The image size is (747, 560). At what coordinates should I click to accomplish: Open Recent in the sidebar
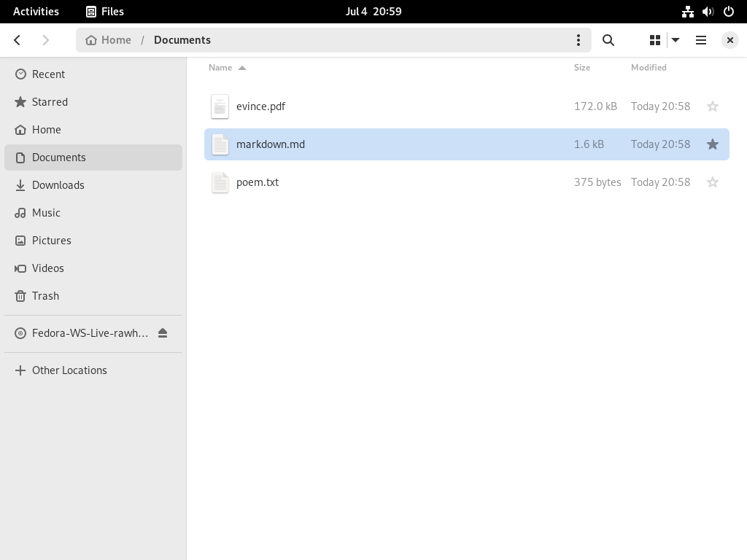coord(93,74)
